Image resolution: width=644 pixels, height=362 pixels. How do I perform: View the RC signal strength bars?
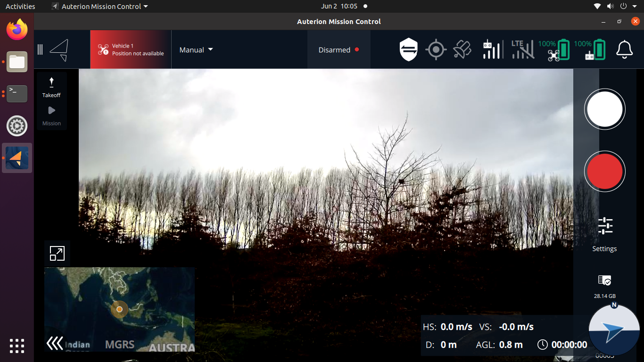(x=493, y=49)
